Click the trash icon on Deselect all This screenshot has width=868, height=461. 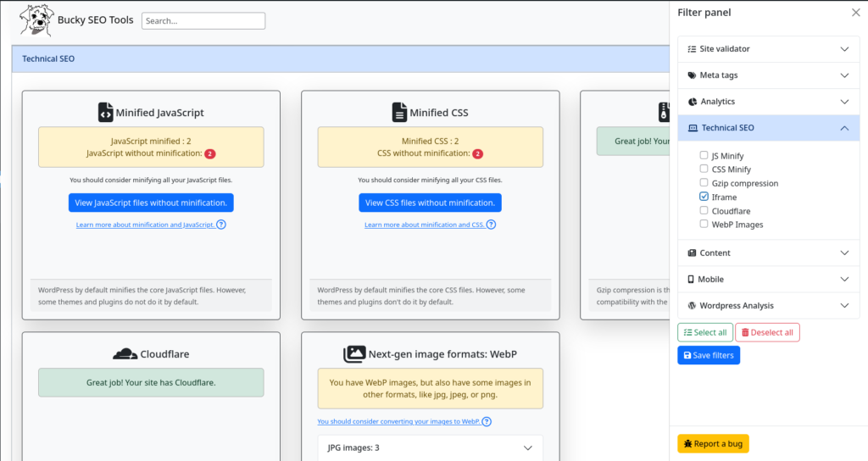click(745, 332)
